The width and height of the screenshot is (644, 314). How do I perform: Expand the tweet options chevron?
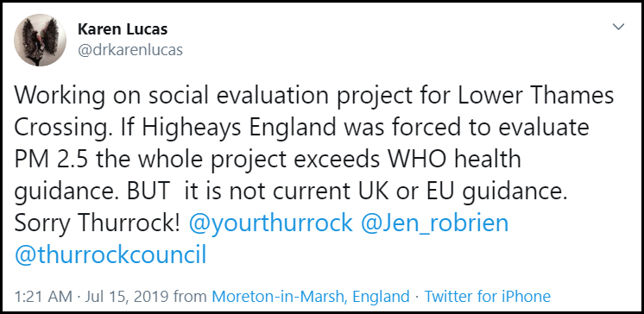click(618, 27)
